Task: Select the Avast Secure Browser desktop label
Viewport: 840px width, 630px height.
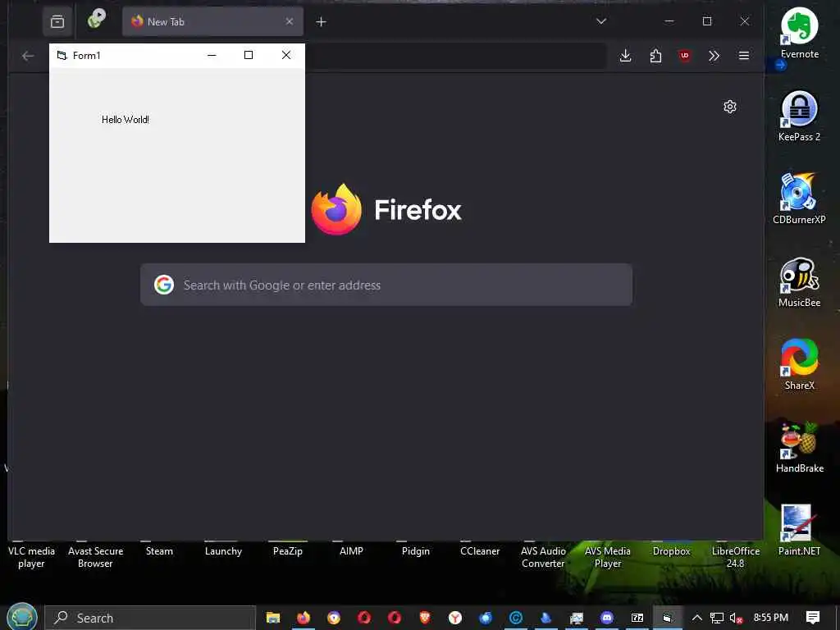Action: [x=95, y=557]
